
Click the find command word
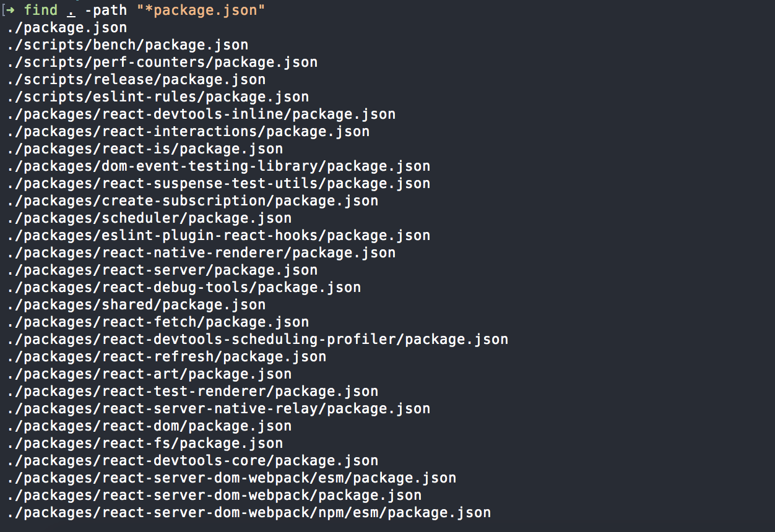(x=41, y=10)
